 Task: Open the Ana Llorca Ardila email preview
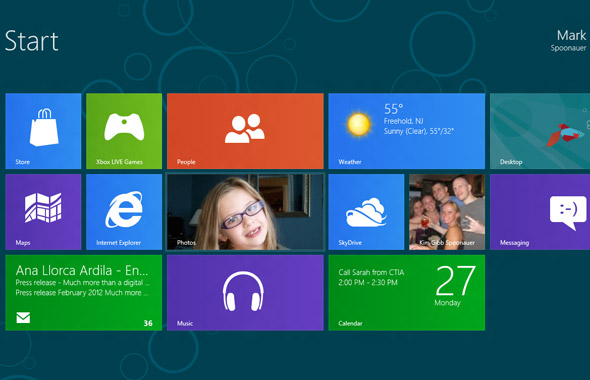[x=84, y=293]
